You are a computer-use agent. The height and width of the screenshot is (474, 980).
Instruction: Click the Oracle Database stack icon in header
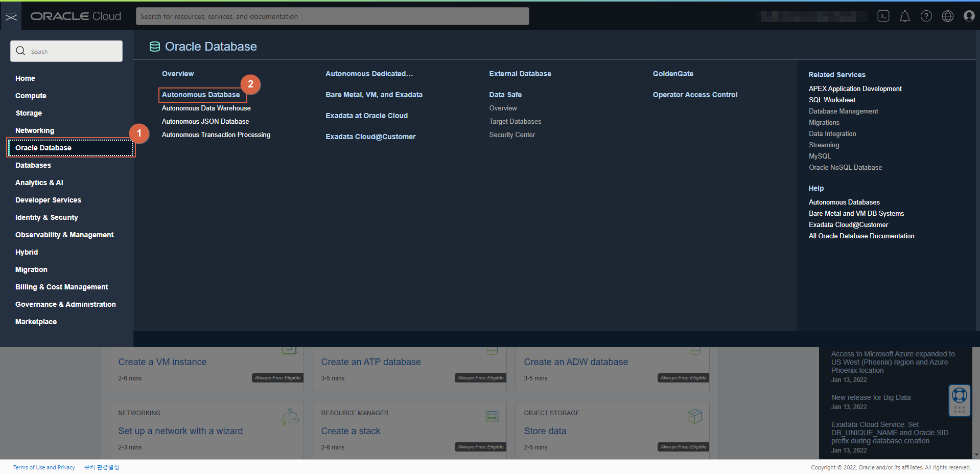tap(154, 47)
